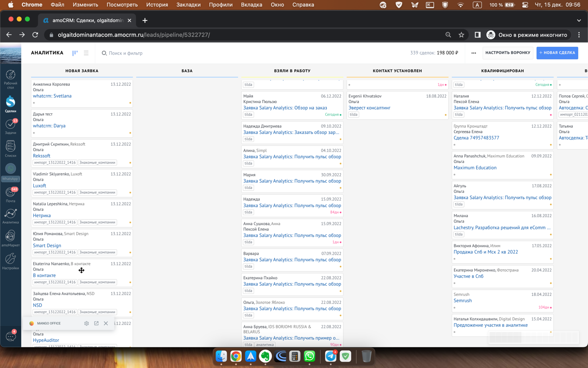Open Аналитика section in sidebar
Image resolution: width=588 pixels, height=368 pixels.
[x=10, y=216]
